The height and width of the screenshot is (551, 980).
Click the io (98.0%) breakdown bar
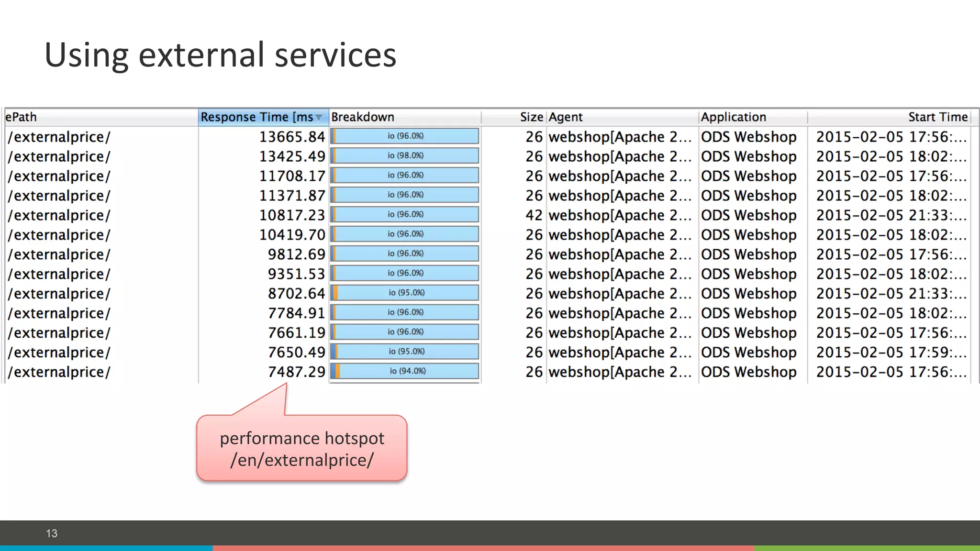point(405,155)
